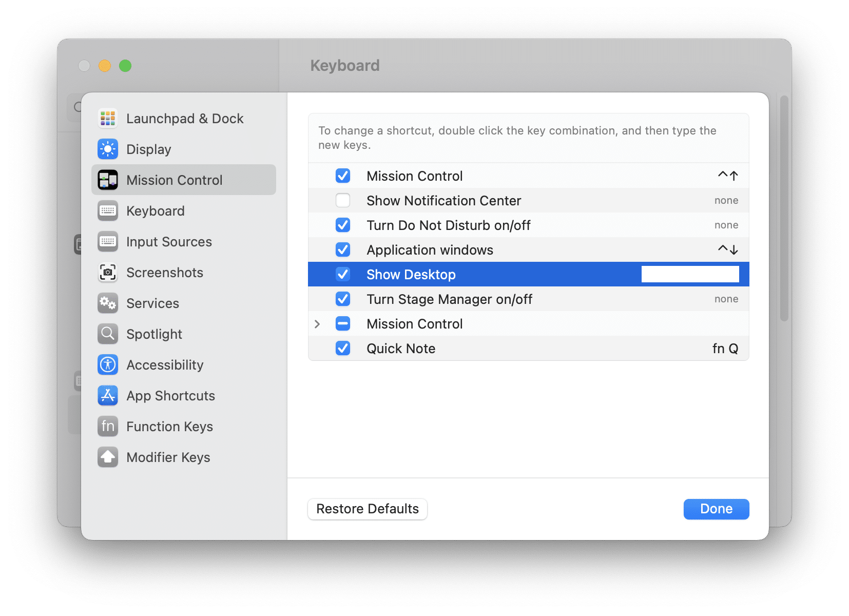The image size is (849, 616).
Task: Select the Launchpad & Dock settings icon
Action: pos(107,118)
